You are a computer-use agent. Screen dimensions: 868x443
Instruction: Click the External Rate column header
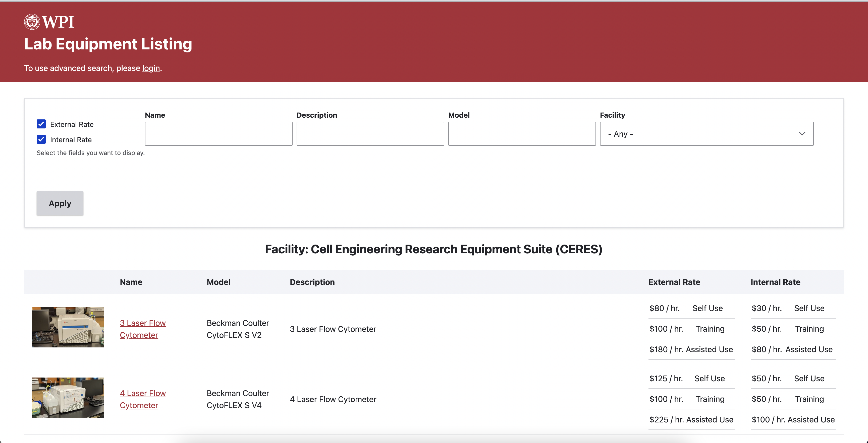click(x=674, y=282)
